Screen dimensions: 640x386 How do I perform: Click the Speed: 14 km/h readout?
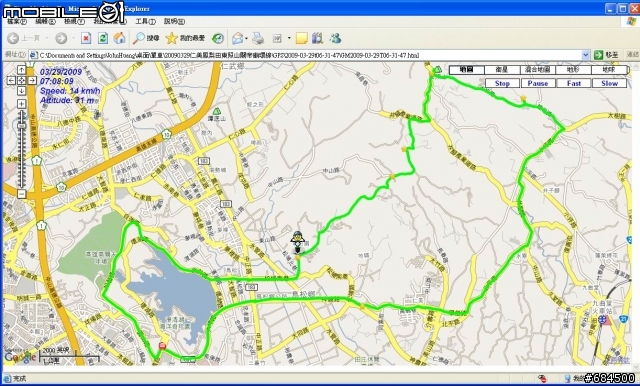click(70, 91)
